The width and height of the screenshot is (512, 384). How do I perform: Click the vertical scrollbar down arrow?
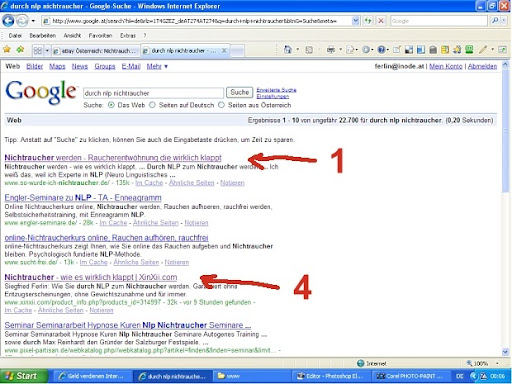(505, 352)
